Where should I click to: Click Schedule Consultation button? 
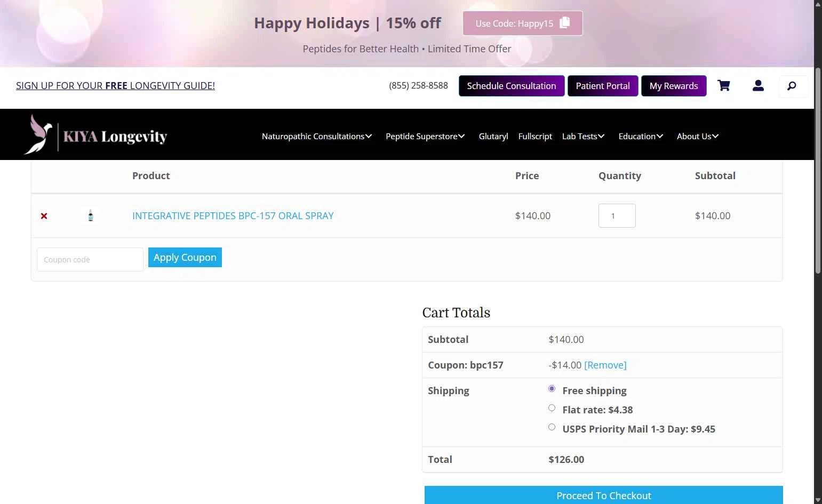512,86
